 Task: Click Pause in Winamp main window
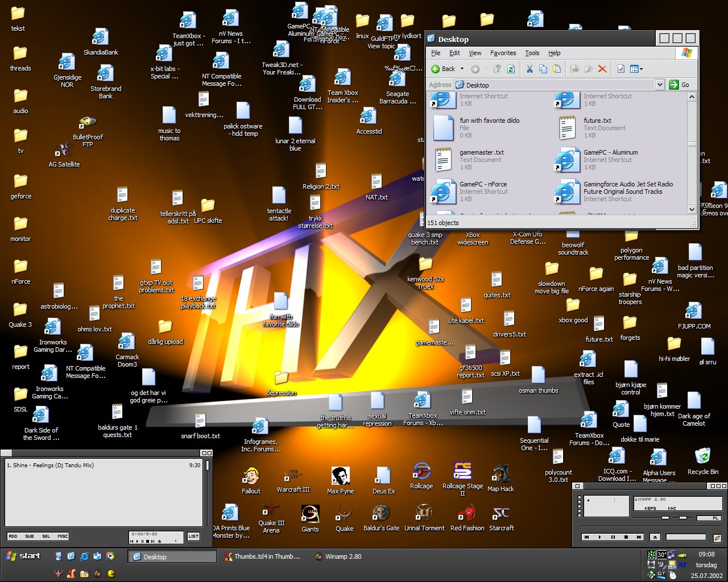(613, 537)
